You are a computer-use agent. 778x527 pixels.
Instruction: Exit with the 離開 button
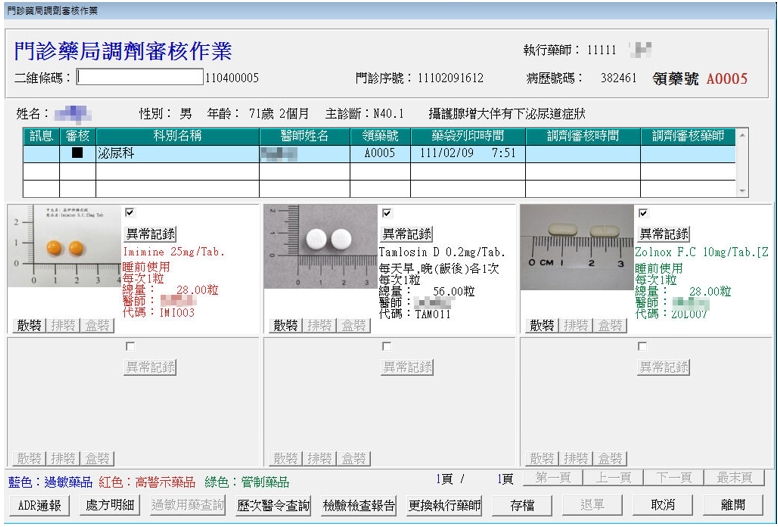(x=733, y=505)
